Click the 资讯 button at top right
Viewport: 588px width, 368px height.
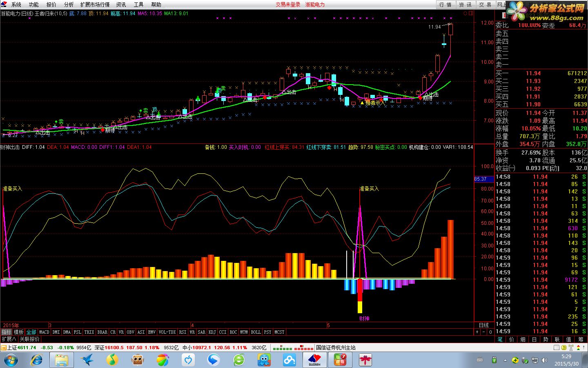(465, 4)
